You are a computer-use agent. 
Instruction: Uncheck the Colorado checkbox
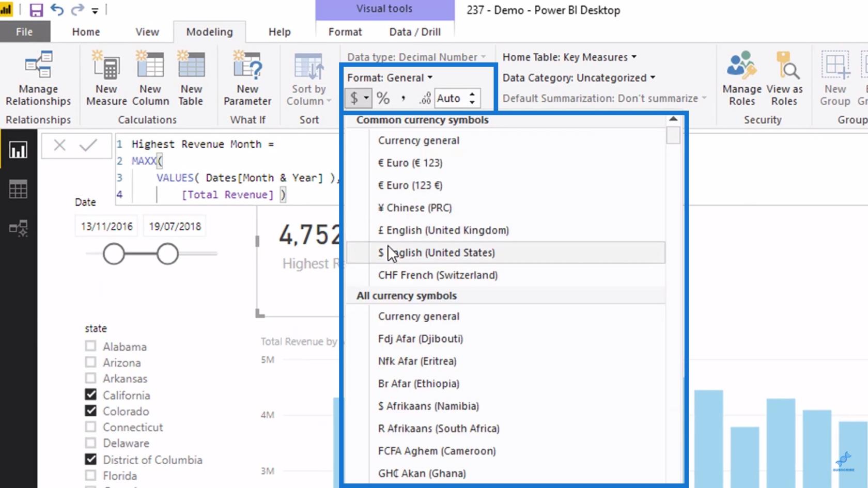click(90, 411)
